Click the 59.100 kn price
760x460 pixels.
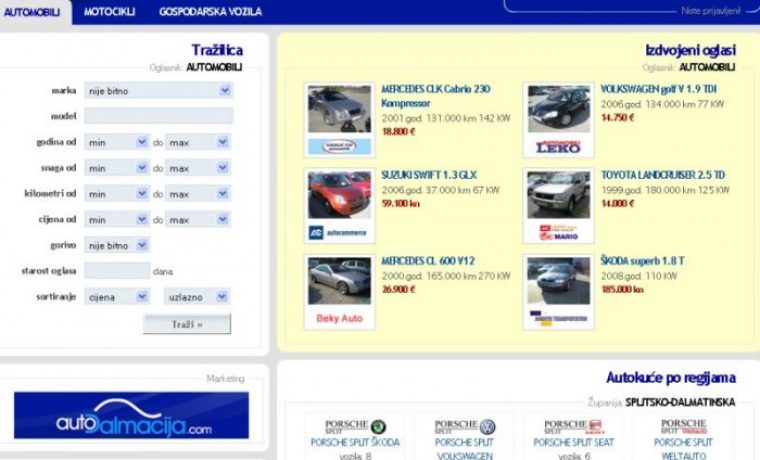401,204
